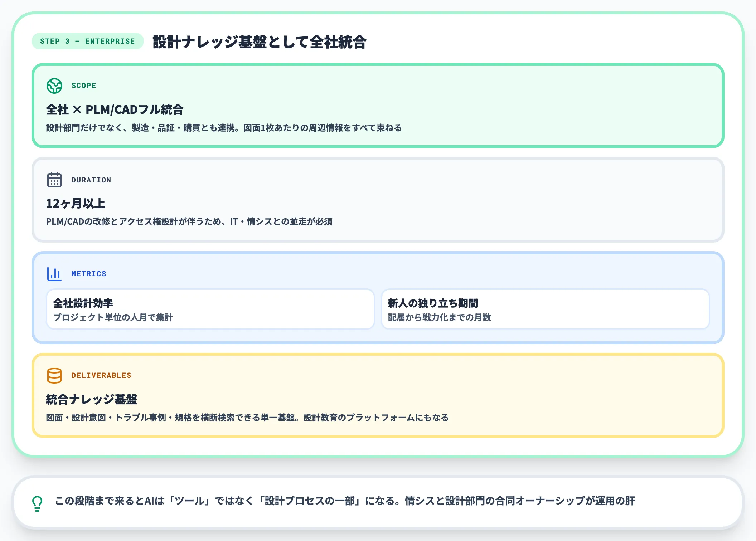This screenshot has width=756, height=541.
Task: Click the text プロジェクト単位の人月で集計
Action: click(x=113, y=317)
